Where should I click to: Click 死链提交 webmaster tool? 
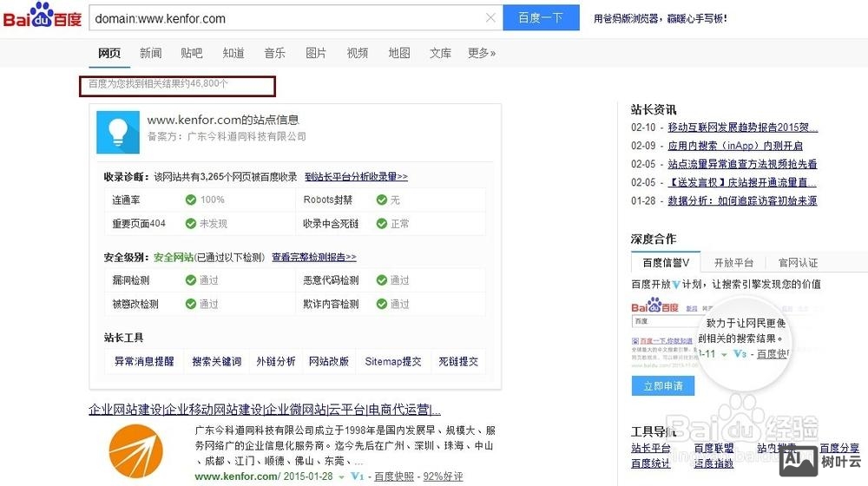[x=458, y=361]
